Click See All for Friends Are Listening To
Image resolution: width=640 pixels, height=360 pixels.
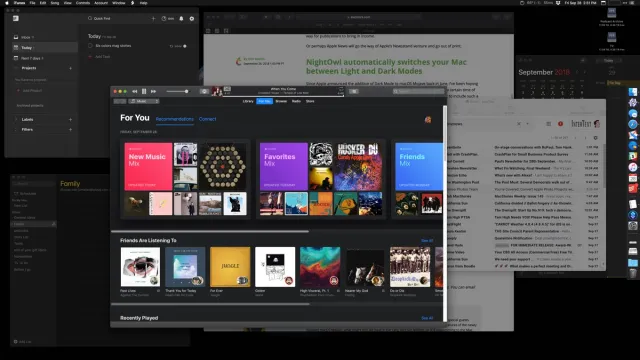click(x=427, y=240)
